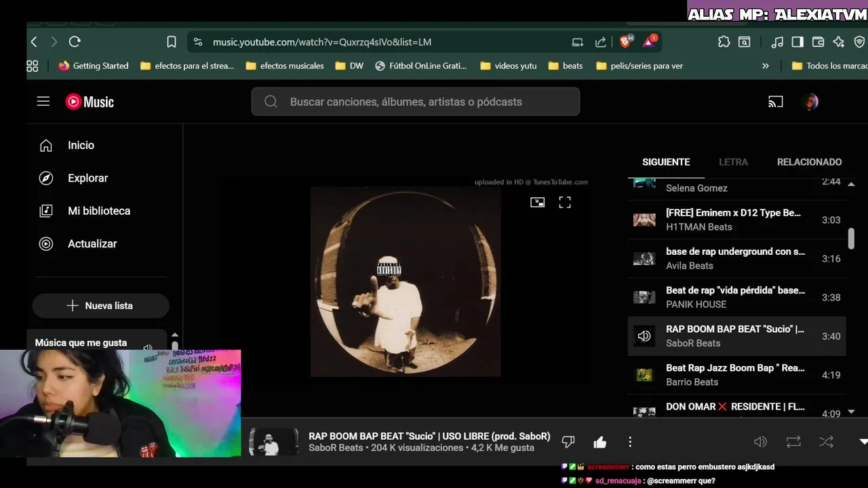
Task: Open the account avatar menu
Action: (x=810, y=102)
